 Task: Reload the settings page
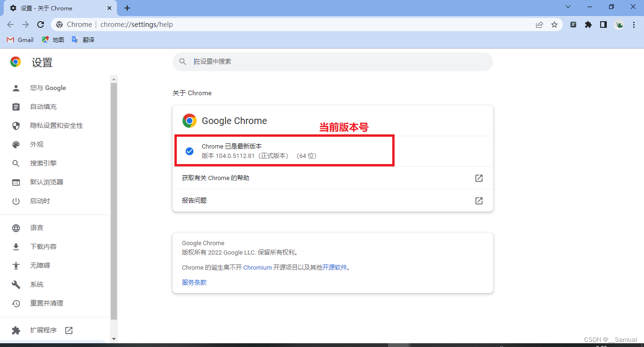[x=41, y=25]
